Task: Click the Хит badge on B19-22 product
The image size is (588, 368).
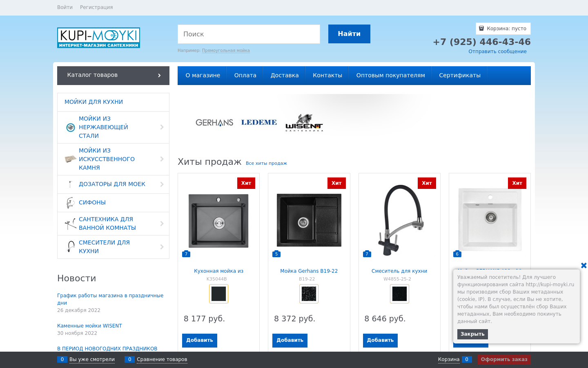Action: pyautogui.click(x=336, y=183)
